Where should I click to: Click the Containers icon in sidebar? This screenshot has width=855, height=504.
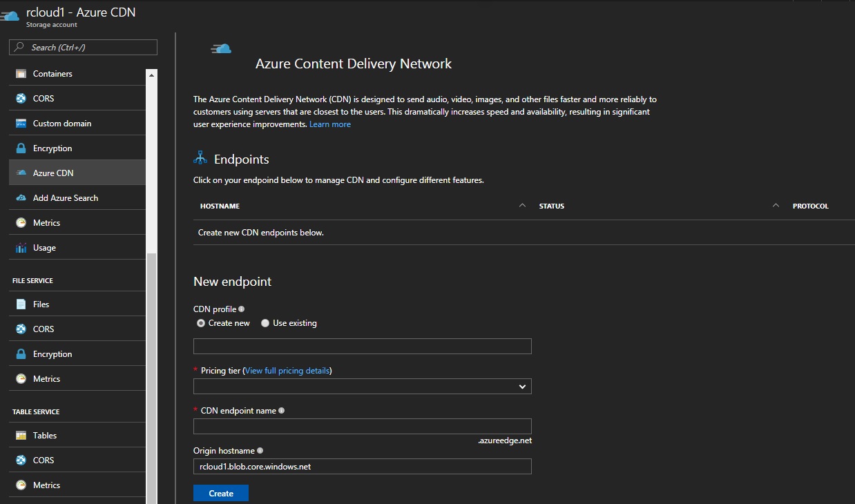(x=21, y=74)
